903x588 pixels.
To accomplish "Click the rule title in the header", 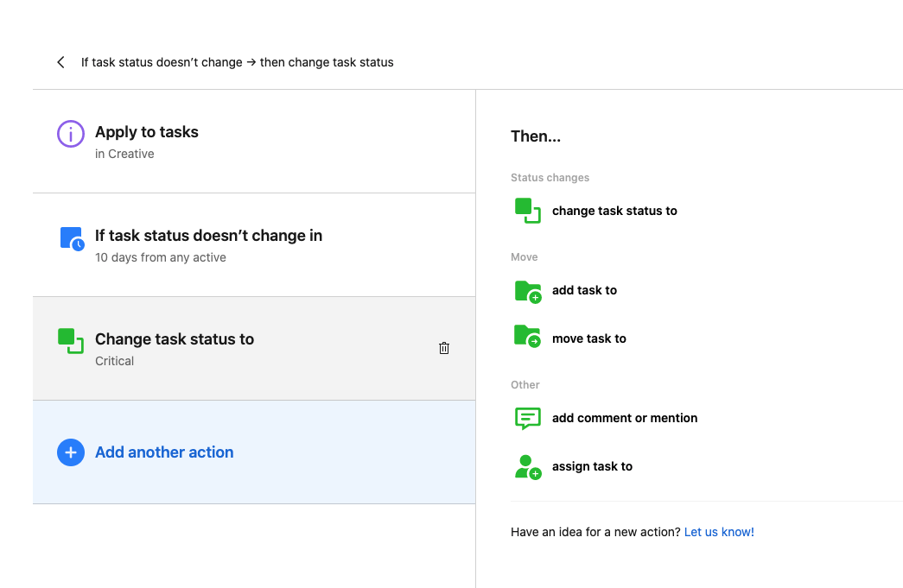I will coord(238,62).
